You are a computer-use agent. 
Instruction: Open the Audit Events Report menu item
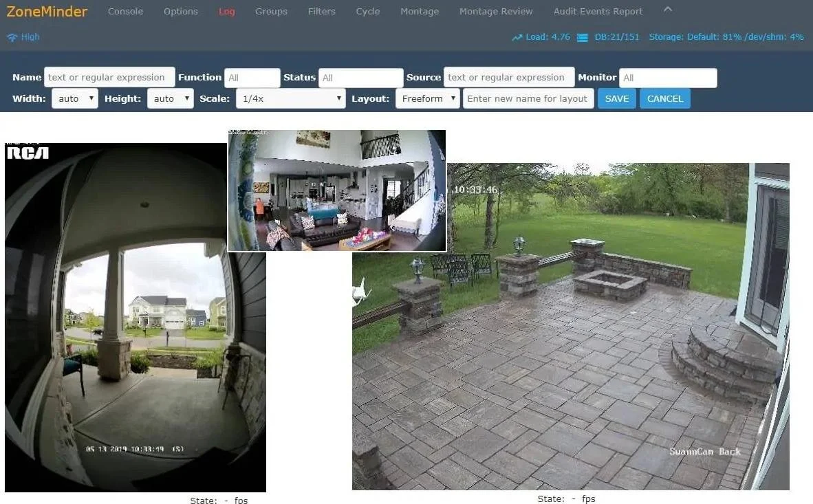click(598, 12)
